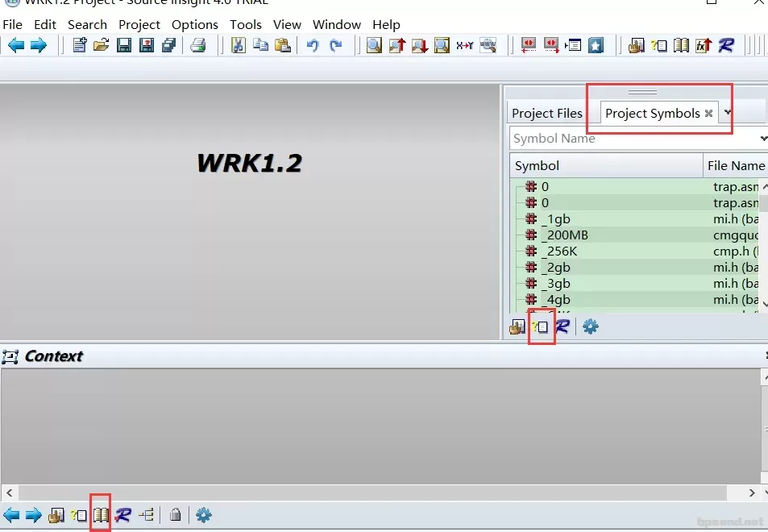The height and width of the screenshot is (532, 768).
Task: Undo the last action
Action: click(313, 46)
